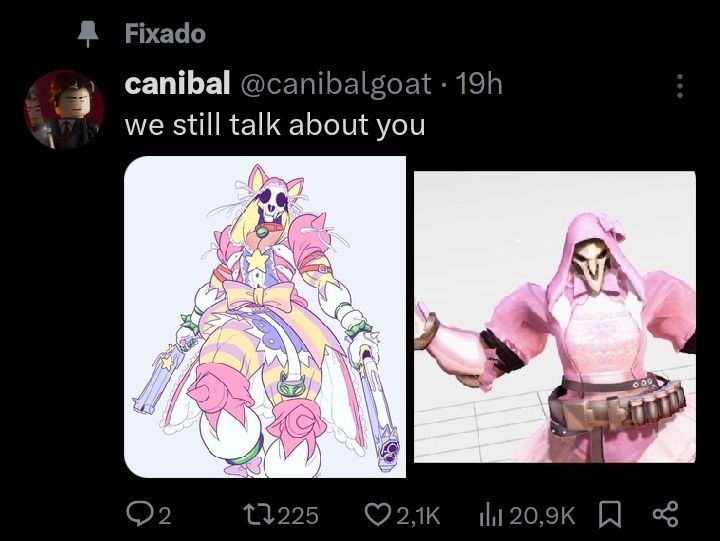The width and height of the screenshot is (720, 541).
Task: Click the reply count of 2
Action: click(x=165, y=516)
